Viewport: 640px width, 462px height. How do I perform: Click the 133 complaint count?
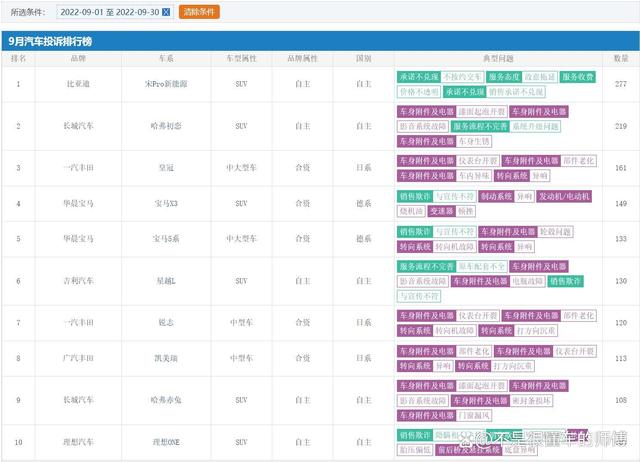621,239
